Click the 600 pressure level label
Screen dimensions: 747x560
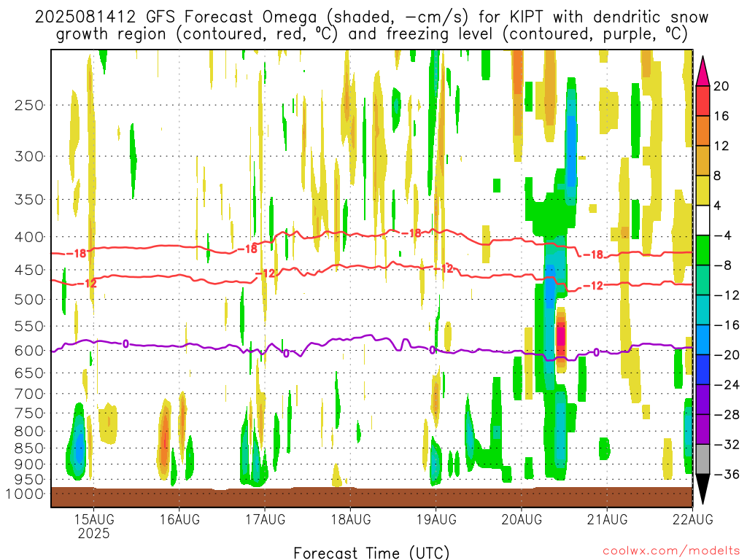click(x=29, y=351)
